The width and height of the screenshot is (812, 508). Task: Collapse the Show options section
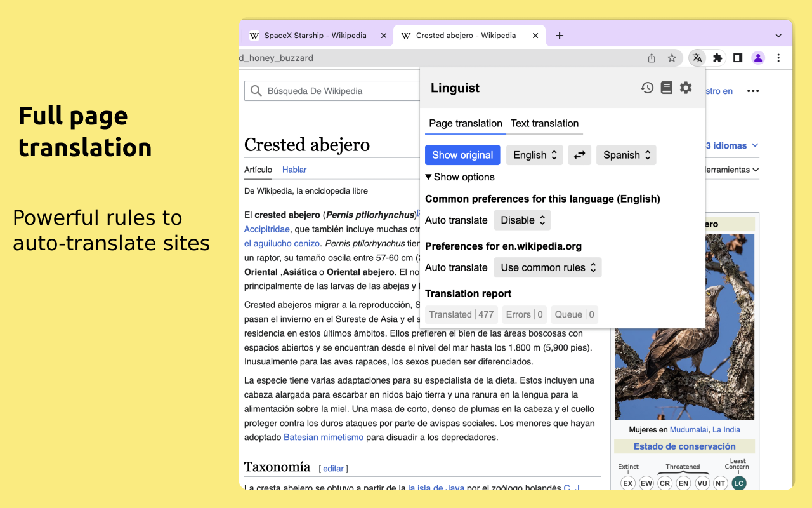pos(459,177)
